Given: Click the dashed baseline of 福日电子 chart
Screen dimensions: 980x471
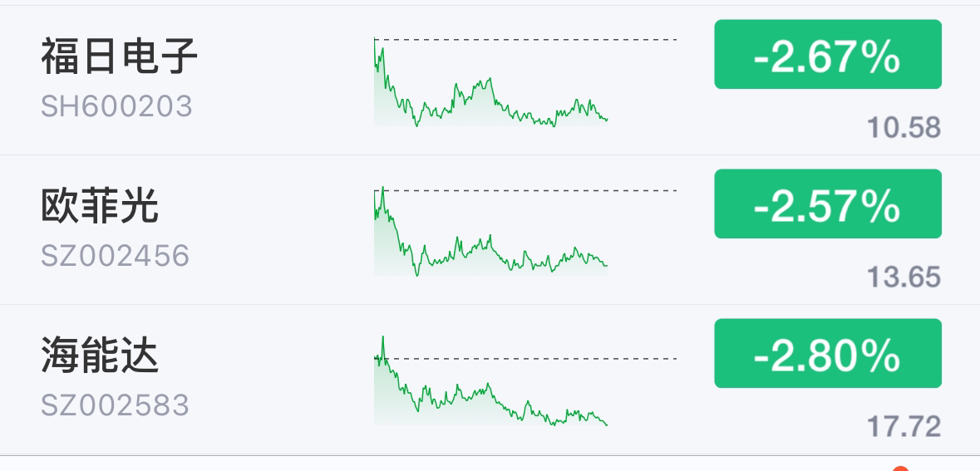Looking at the screenshot, I should [x=525, y=39].
